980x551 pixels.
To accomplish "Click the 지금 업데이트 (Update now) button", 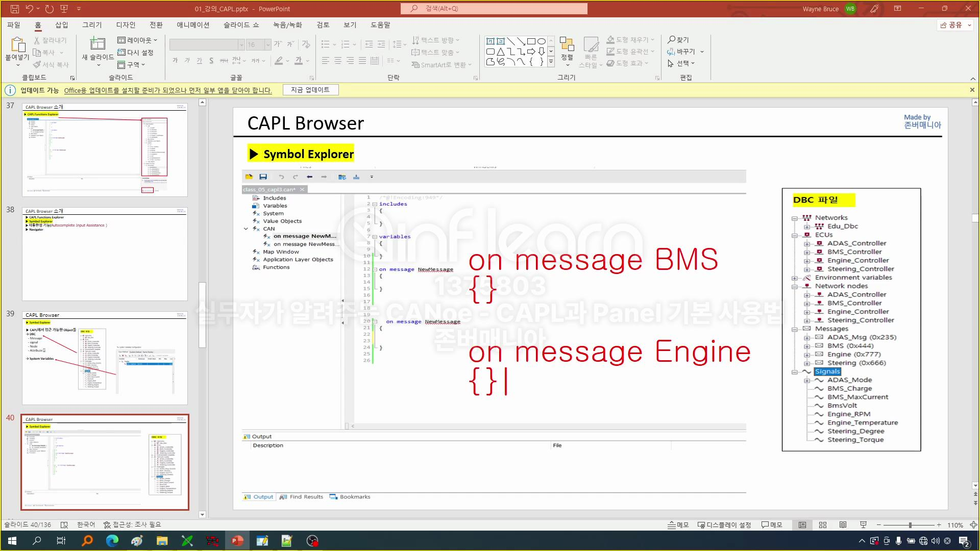I will coord(310,90).
